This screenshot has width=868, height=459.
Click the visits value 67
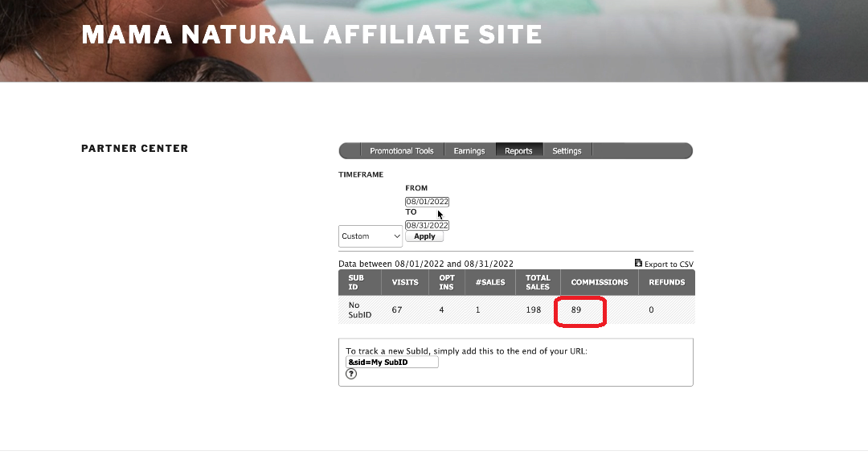[397, 310]
